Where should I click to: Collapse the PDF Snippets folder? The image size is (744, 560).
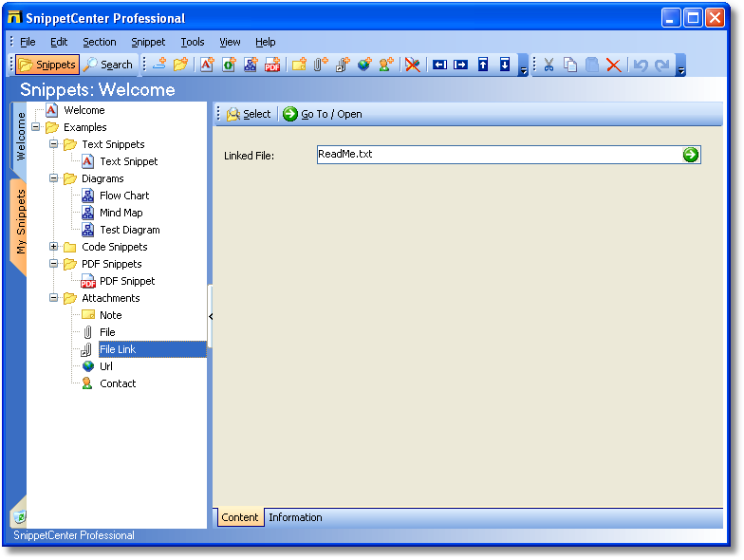53,264
